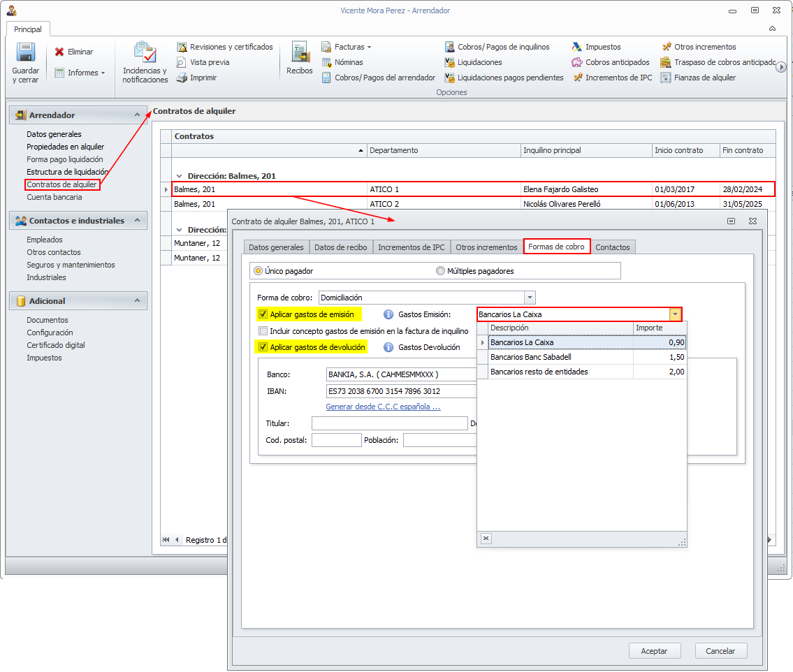Click the IBAN input field
This screenshot has width=793, height=672.
coord(402,391)
